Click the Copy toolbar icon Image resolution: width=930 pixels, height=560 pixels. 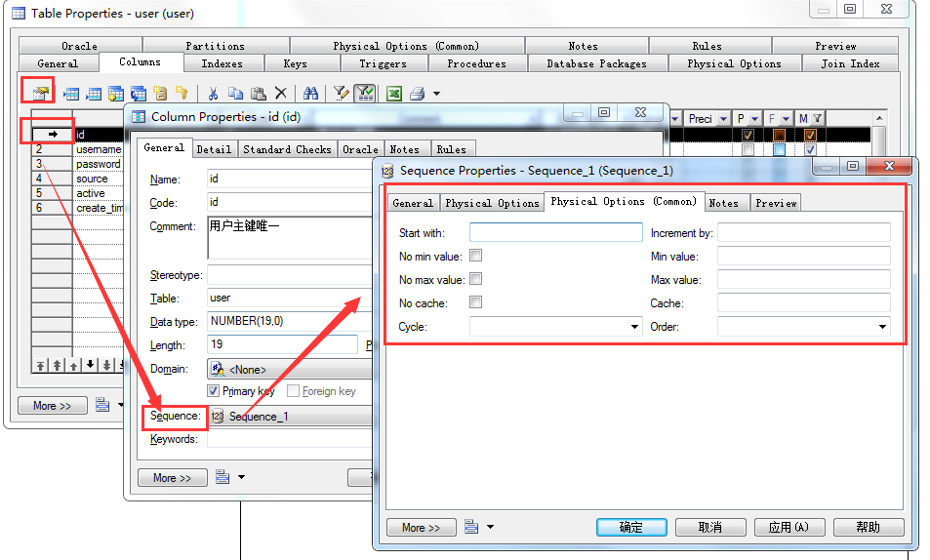click(x=235, y=93)
